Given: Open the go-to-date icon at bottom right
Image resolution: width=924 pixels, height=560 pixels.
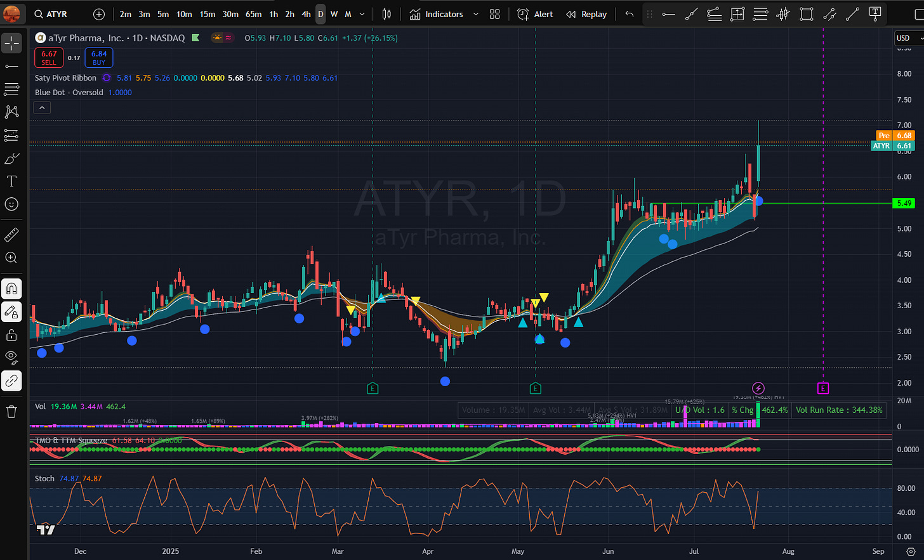Looking at the screenshot, I should (x=911, y=551).
